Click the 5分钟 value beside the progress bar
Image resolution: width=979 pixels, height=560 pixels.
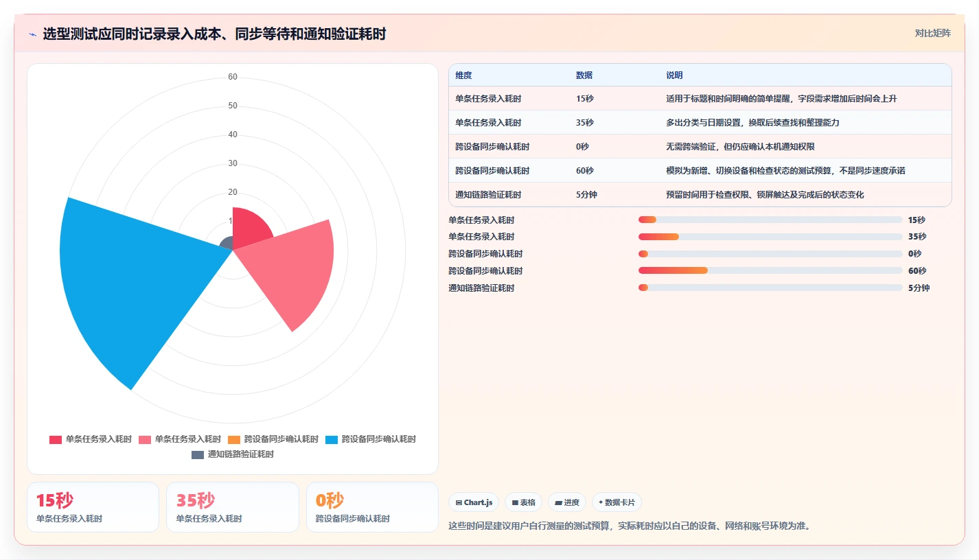[919, 288]
